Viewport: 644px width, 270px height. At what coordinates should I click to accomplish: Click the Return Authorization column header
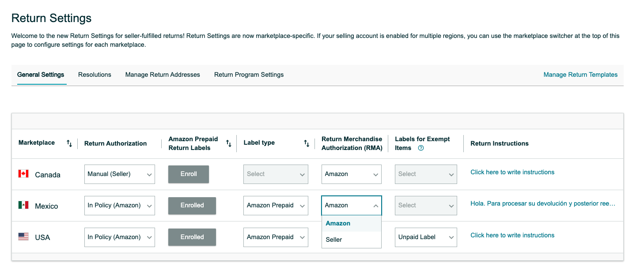[x=115, y=143]
